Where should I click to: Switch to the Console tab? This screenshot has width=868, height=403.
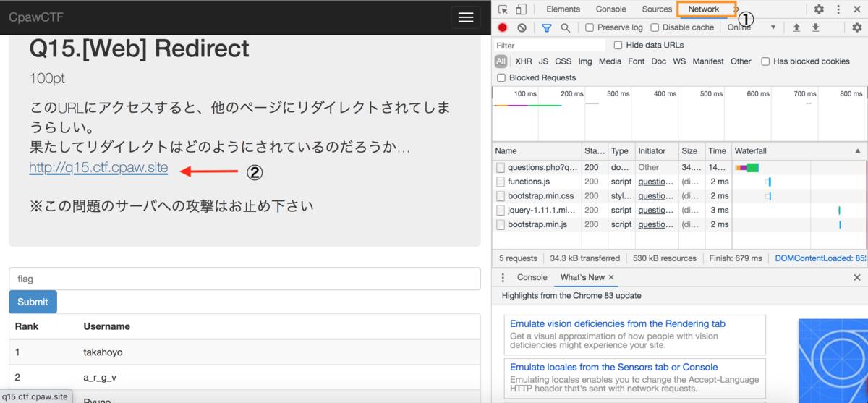point(611,9)
